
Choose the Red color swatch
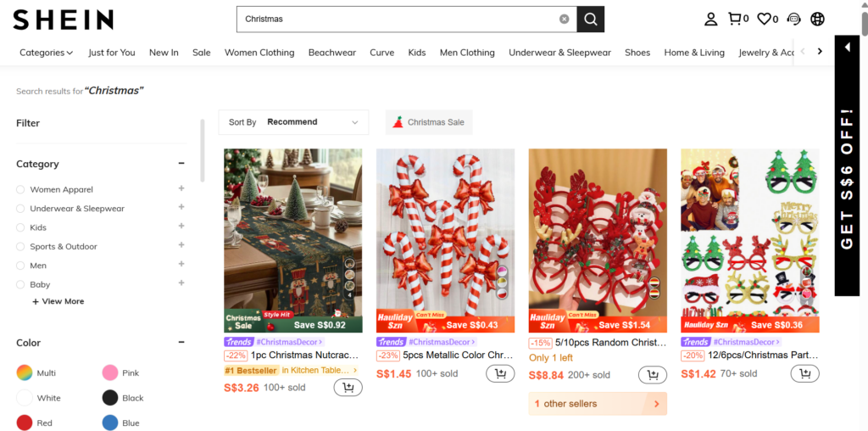25,423
